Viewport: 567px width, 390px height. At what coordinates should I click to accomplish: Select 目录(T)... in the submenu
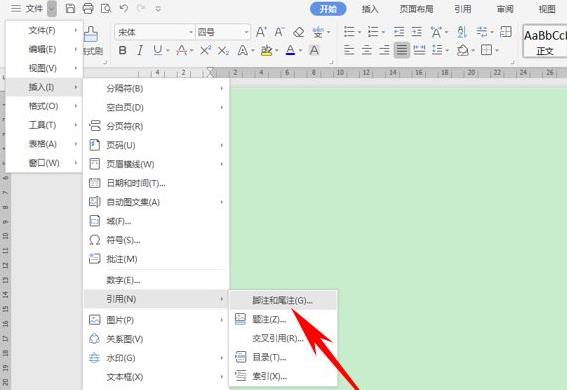coord(283,357)
